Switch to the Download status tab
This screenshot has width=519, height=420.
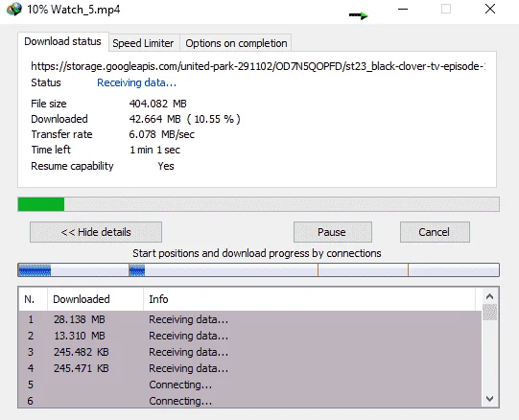pos(63,41)
